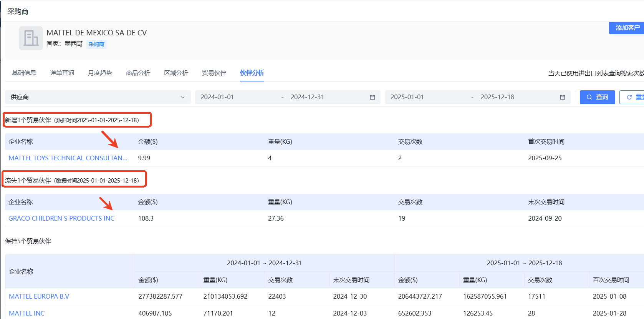
Task: Click the weight 126253.45 for MATTEL INC
Action: [478, 313]
